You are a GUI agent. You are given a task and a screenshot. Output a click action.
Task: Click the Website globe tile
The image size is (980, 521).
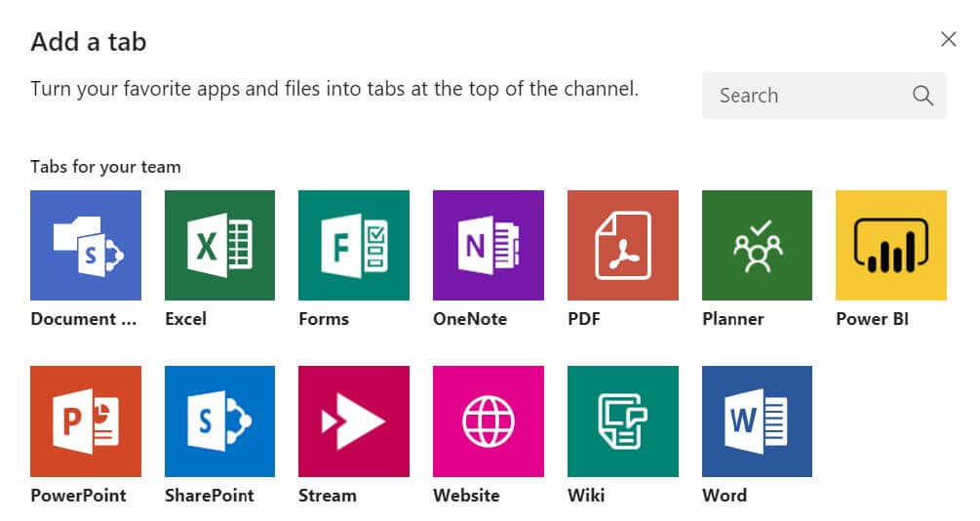[489, 421]
